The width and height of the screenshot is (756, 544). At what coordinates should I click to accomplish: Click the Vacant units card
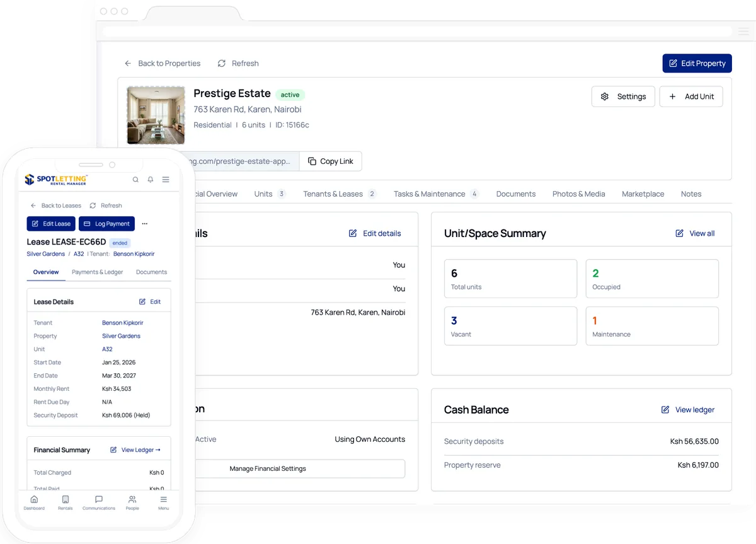tap(510, 326)
